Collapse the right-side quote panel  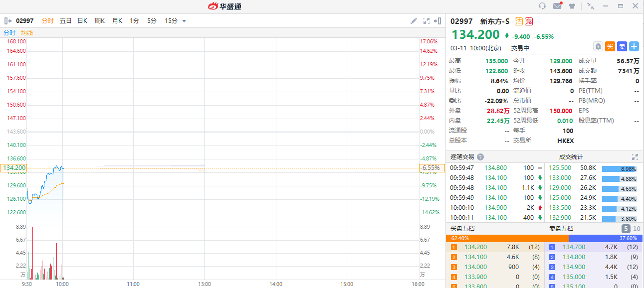point(437,21)
